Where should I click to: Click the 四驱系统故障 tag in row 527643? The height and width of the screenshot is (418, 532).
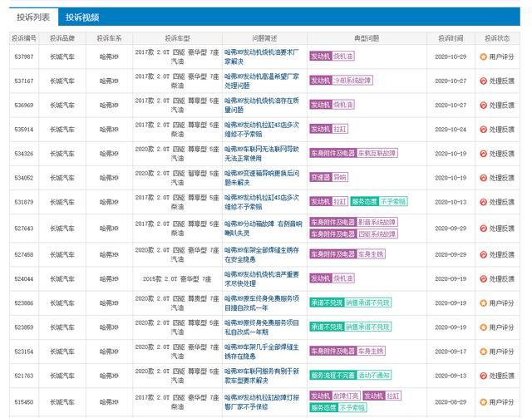click(377, 234)
